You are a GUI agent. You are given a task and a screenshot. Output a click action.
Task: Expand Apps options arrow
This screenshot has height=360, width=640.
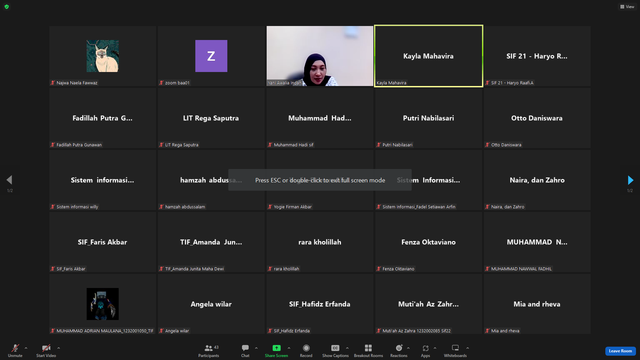tap(435, 348)
